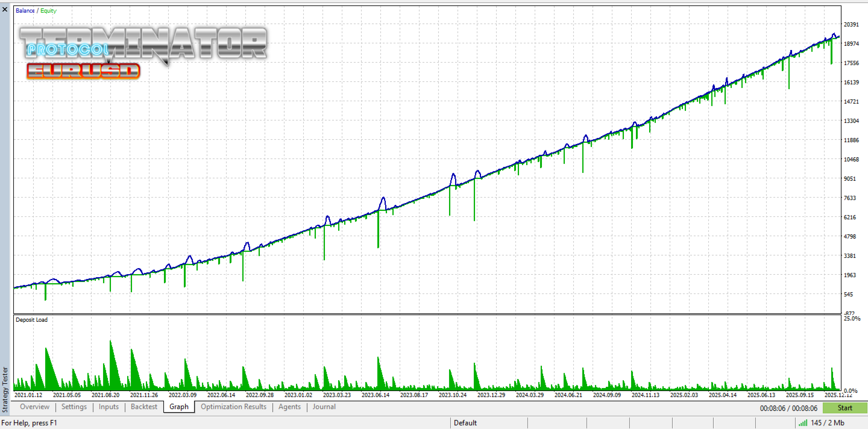
Task: Show the Backtest tab
Action: pos(144,407)
